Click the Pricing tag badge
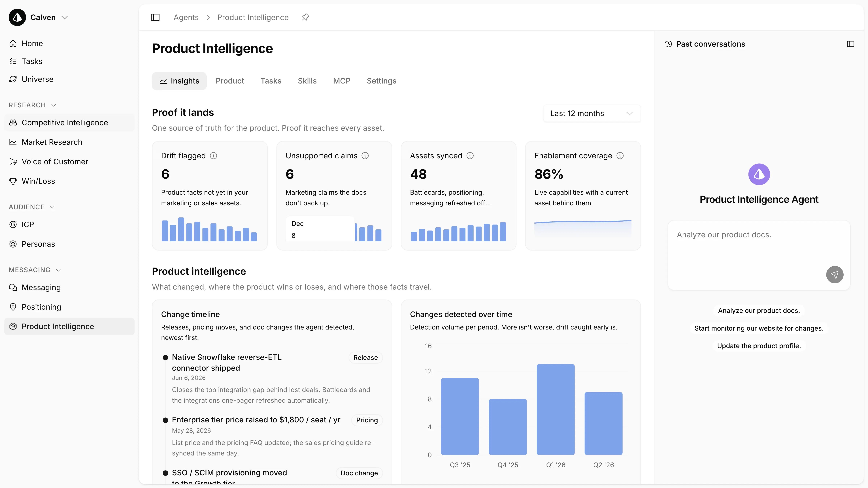This screenshot has width=868, height=488. tap(367, 420)
